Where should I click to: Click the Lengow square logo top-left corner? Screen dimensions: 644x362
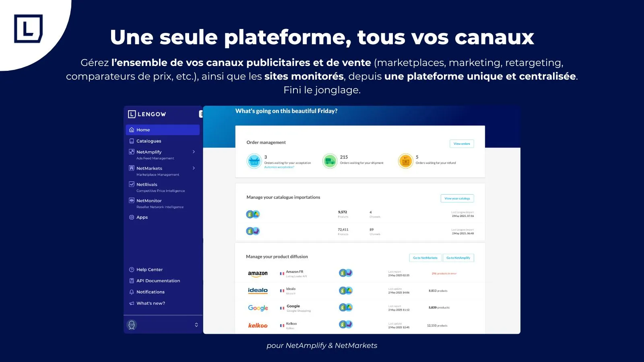pos(28,29)
